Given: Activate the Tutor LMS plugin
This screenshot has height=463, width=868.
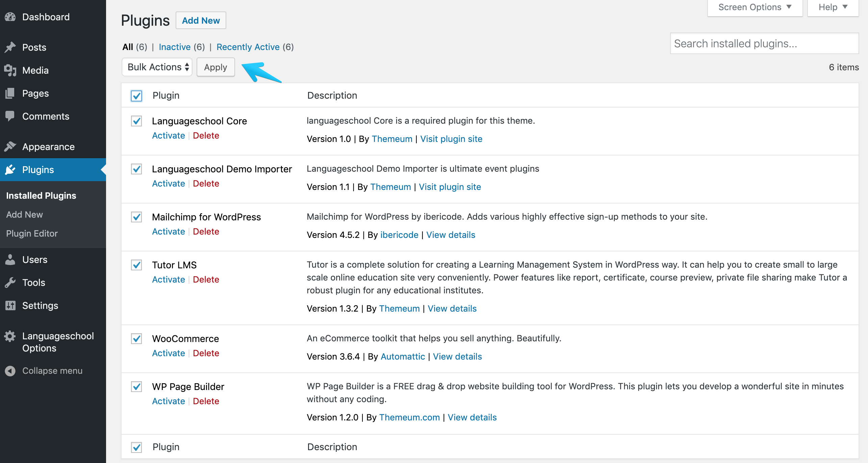Looking at the screenshot, I should [x=169, y=279].
